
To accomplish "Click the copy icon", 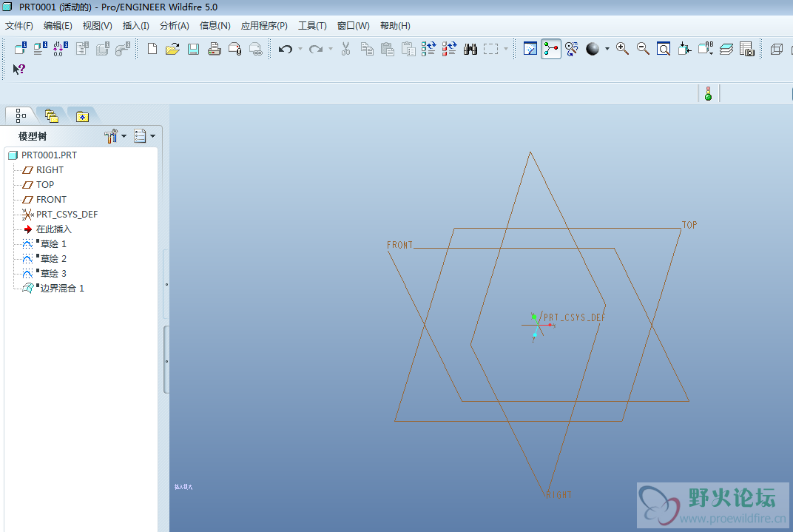I will coord(367,49).
